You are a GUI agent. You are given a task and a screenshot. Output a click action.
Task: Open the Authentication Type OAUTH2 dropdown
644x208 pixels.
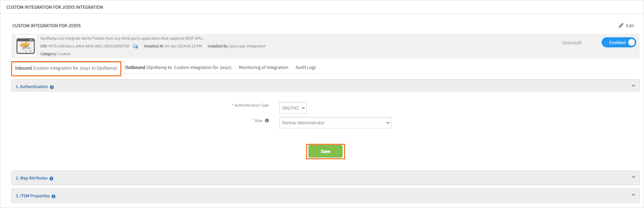tap(293, 108)
